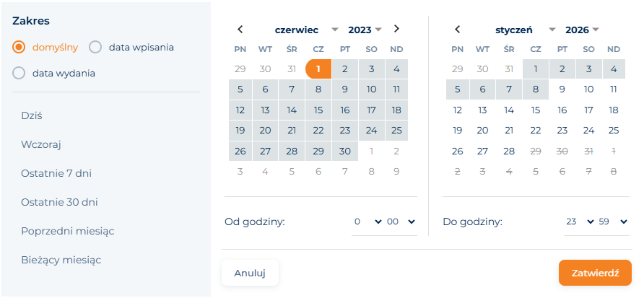Open the 2023 year dropdown
This screenshot has height=298, width=644.
365,30
